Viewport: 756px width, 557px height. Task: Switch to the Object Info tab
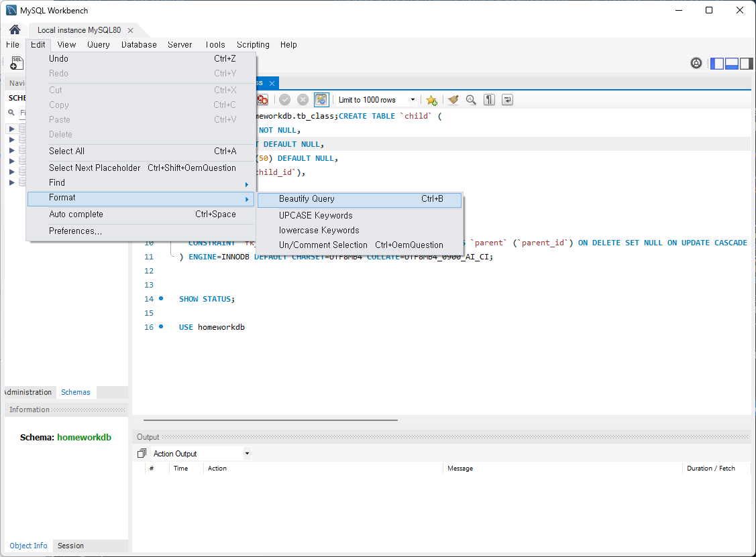pyautogui.click(x=28, y=546)
